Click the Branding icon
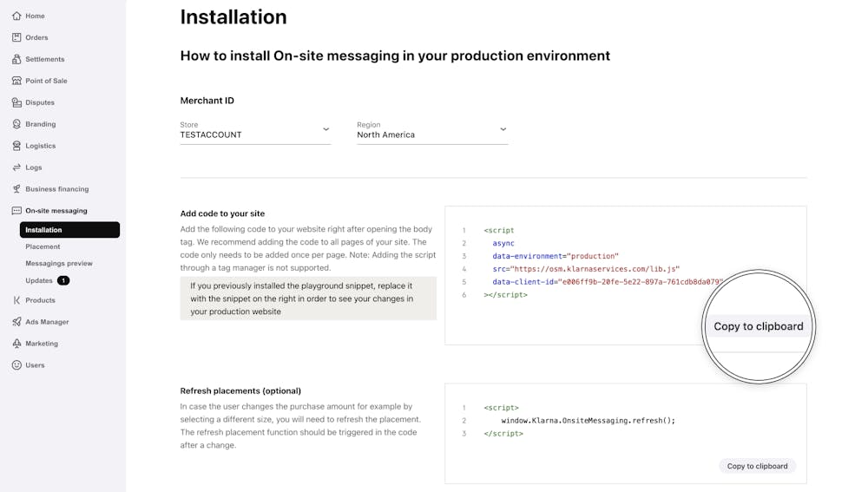The image size is (868, 492). pos(16,124)
